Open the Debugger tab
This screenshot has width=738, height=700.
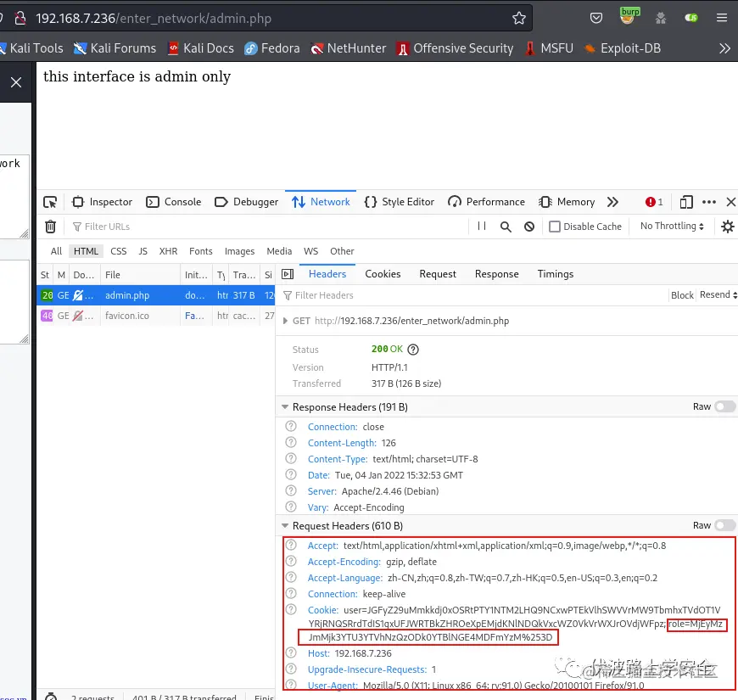247,202
